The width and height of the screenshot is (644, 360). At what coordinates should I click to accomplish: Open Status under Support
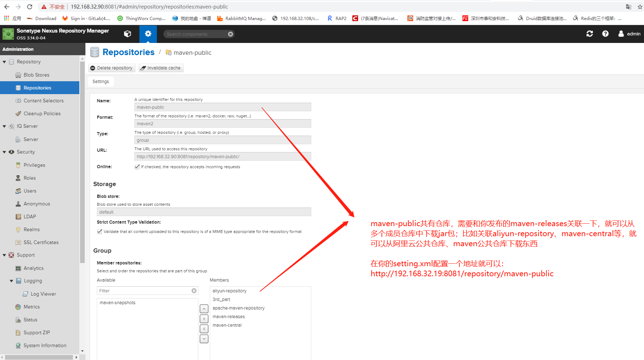click(30, 320)
